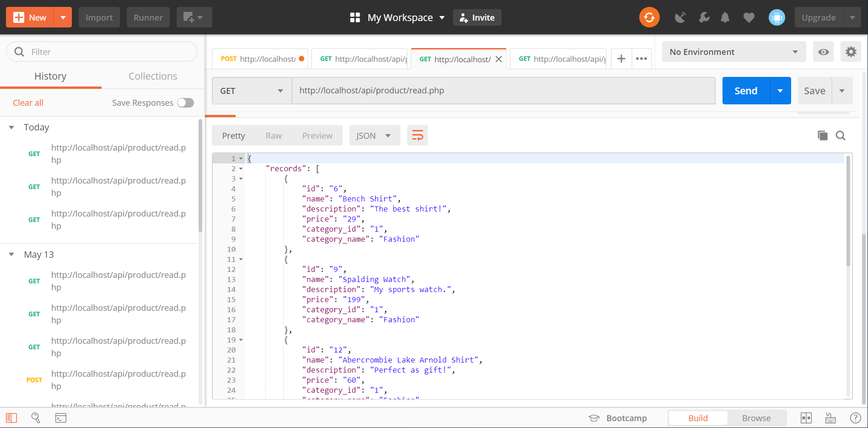Screen dimensions: 868x428
Task: Click the response body vertical scrollbar
Action: click(848, 211)
